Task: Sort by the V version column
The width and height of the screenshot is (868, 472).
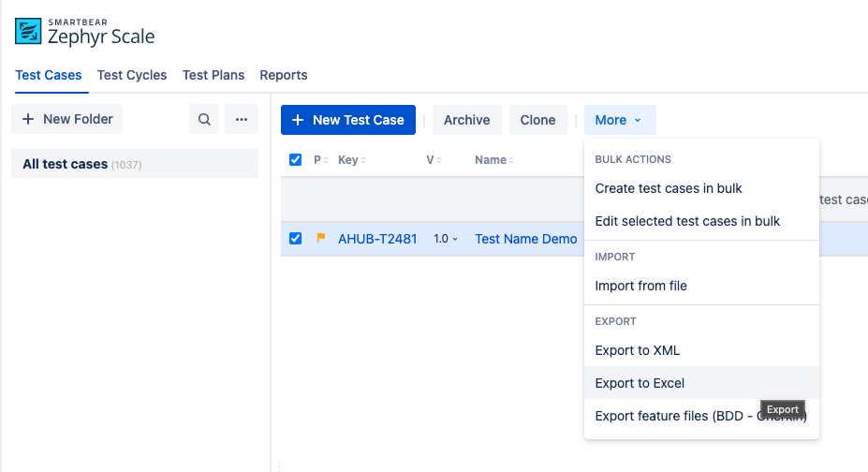Action: click(434, 160)
